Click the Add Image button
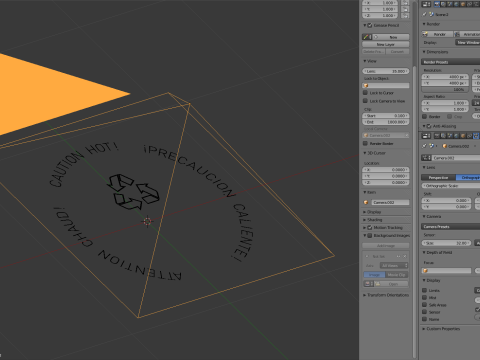Screen dimensions: 480x360 pyautogui.click(x=386, y=246)
